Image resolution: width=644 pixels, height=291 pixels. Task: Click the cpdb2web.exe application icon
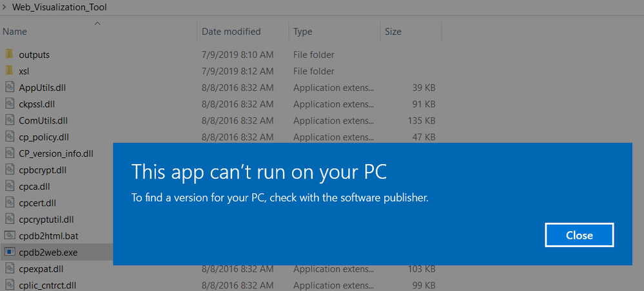pos(9,252)
